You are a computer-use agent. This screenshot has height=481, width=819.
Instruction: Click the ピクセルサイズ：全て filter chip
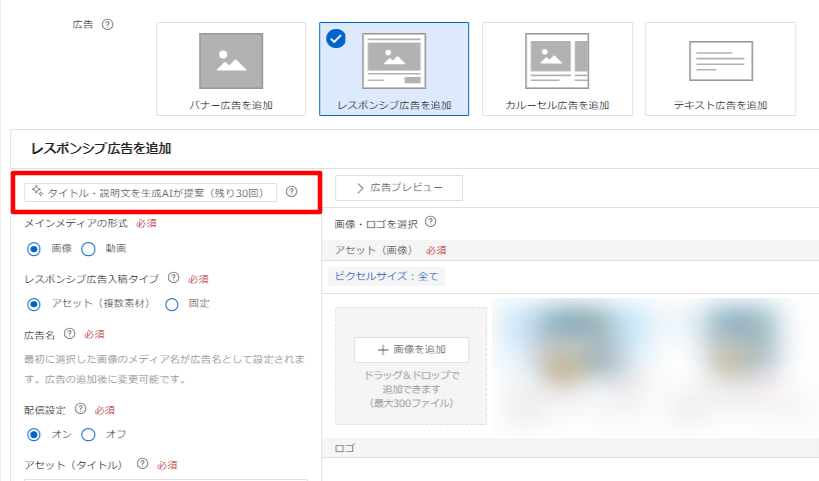386,276
